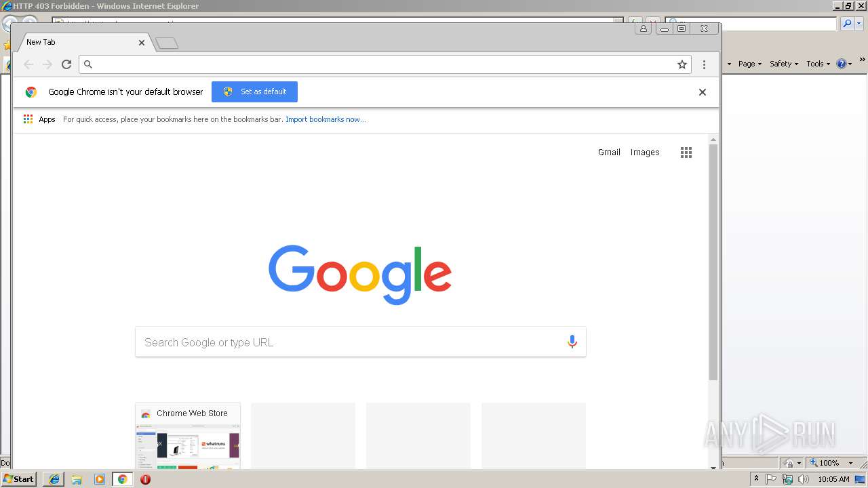This screenshot has height=488, width=868.
Task: Click the Show desktop button by the clock
Action: tap(861, 479)
